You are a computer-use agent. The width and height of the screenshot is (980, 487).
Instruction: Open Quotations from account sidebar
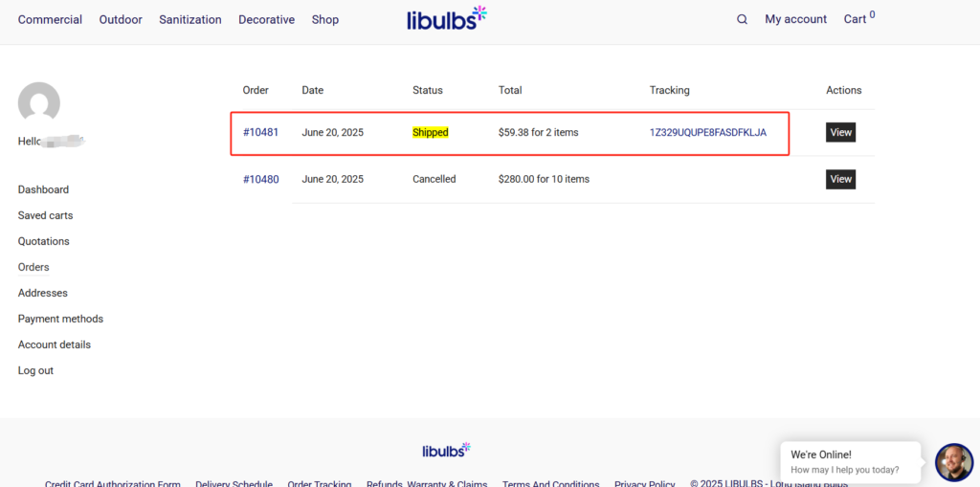pos(43,241)
